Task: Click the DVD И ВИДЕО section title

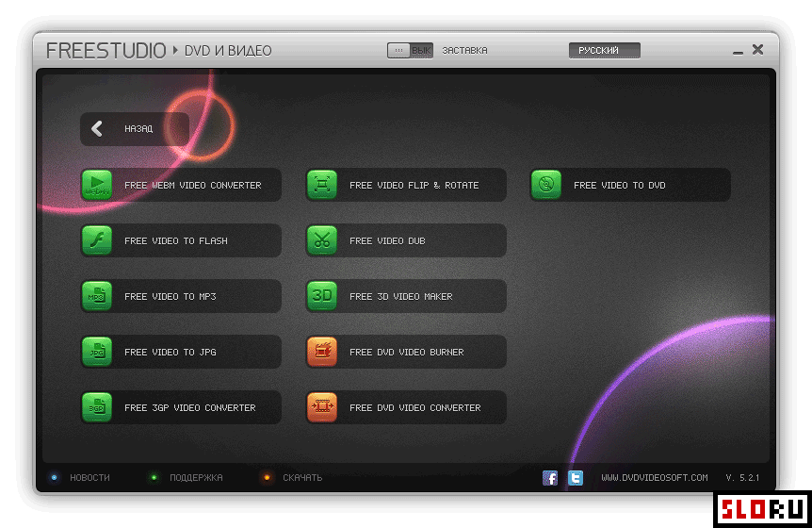Action: click(x=228, y=51)
